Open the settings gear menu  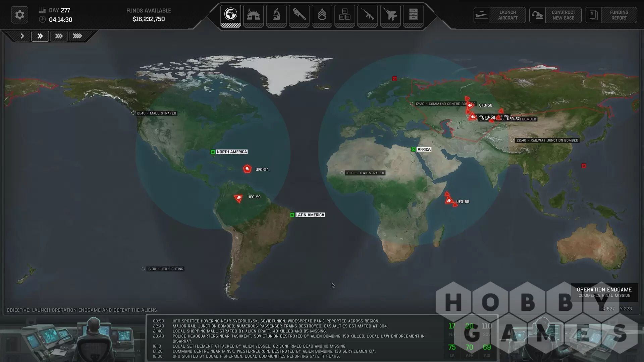point(19,15)
